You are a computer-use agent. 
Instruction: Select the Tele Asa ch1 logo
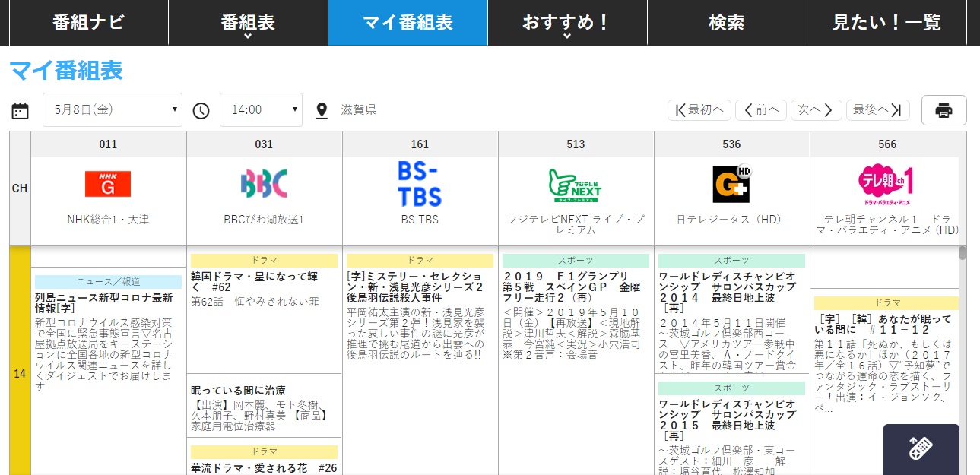pyautogui.click(x=886, y=184)
